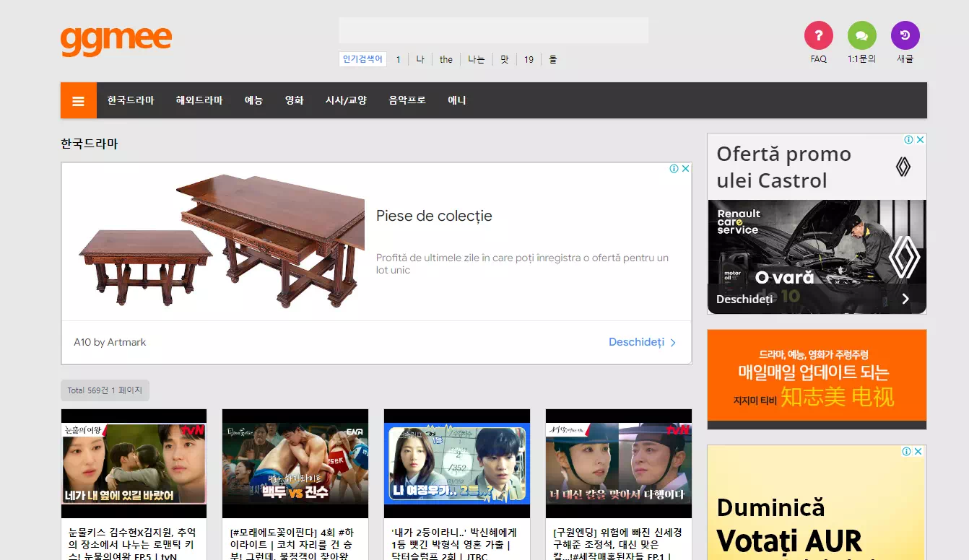Click Deschideți chevron in Artmark ad
Viewport: 969px width, 560px height.
[x=673, y=343]
